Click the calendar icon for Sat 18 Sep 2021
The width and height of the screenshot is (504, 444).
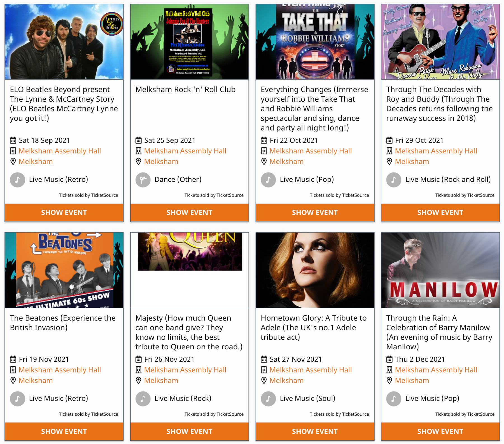click(x=13, y=140)
